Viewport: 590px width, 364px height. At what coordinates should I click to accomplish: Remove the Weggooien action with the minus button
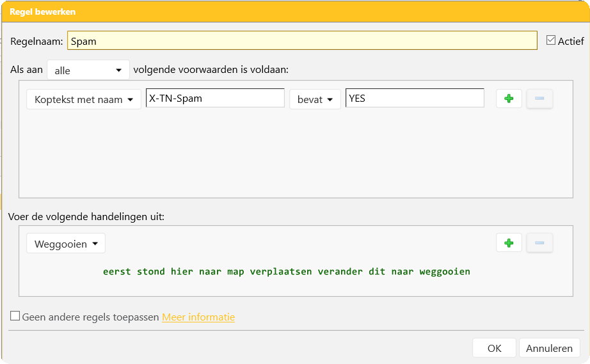click(539, 243)
